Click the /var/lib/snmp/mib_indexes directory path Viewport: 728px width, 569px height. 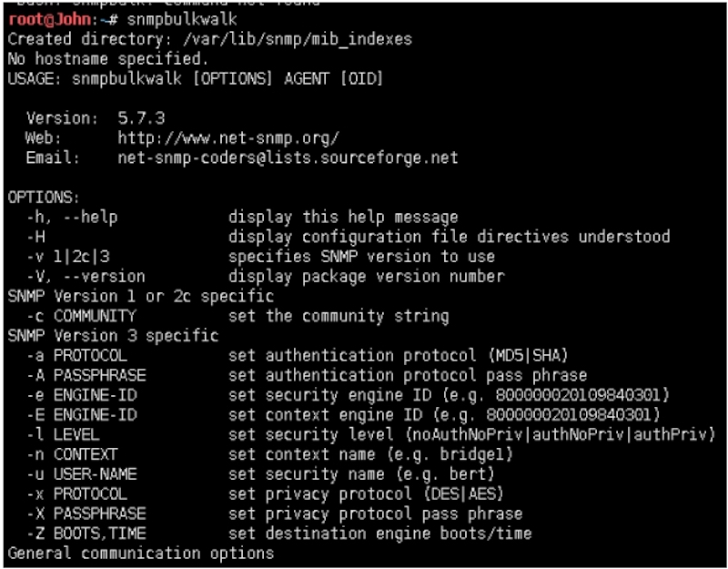(298, 39)
